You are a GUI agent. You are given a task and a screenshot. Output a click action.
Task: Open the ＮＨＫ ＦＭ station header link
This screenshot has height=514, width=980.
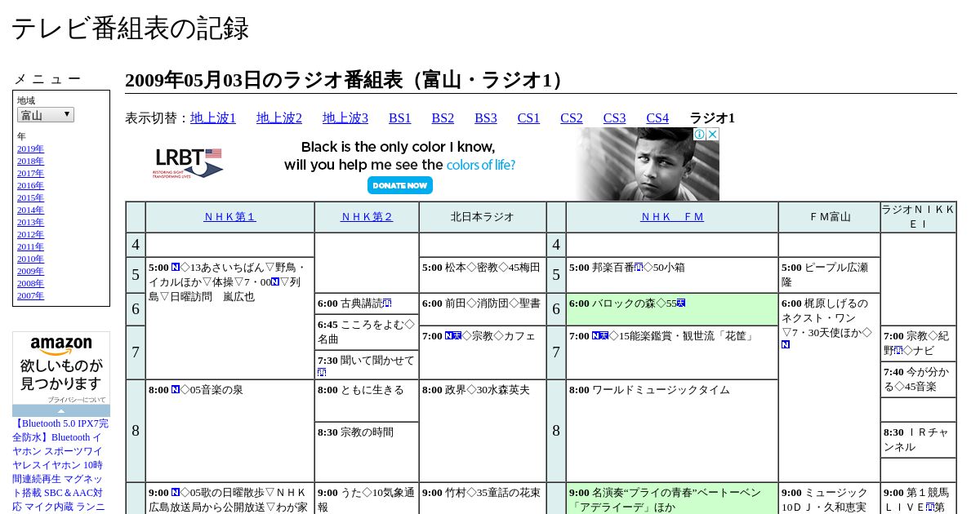coord(672,217)
